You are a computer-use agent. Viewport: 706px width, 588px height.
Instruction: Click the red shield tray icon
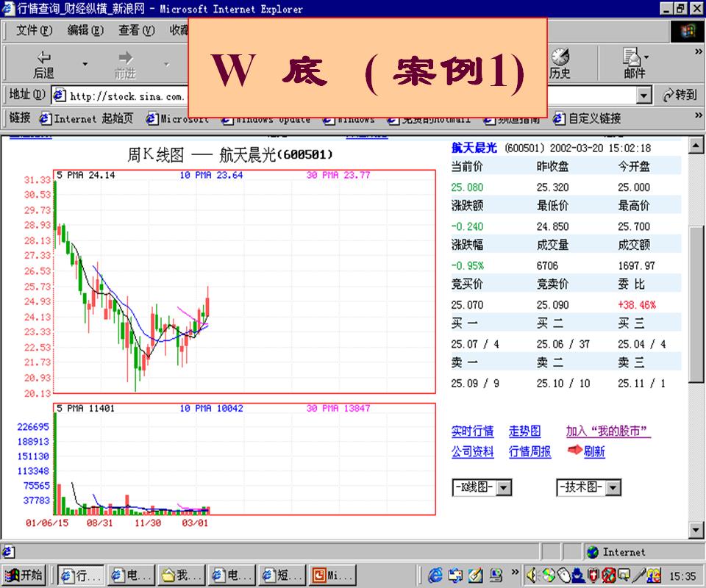click(x=594, y=576)
